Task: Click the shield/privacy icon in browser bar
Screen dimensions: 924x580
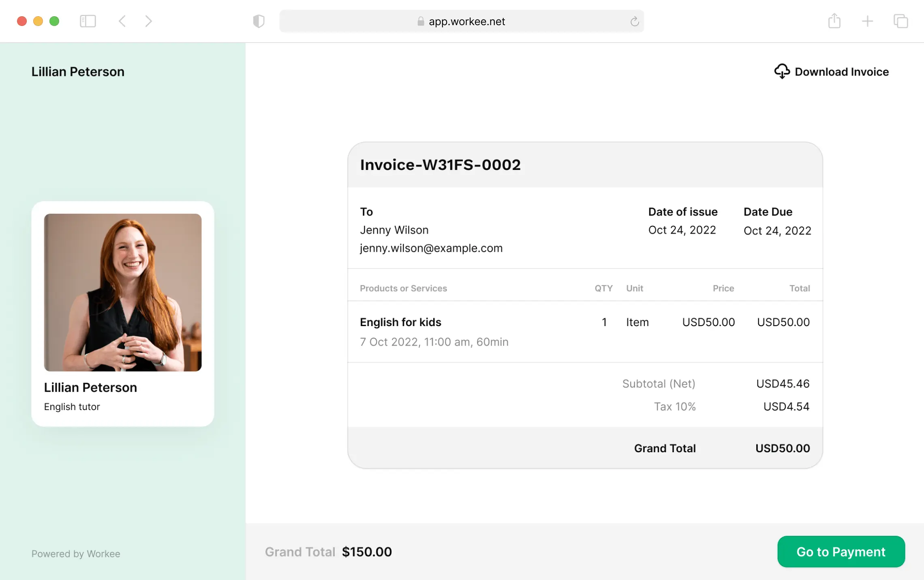Action: click(259, 21)
